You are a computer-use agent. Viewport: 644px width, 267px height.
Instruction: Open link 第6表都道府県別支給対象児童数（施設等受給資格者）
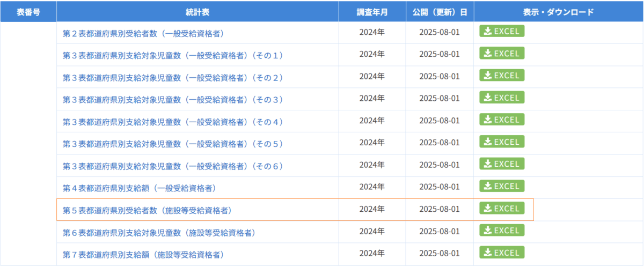158,233
